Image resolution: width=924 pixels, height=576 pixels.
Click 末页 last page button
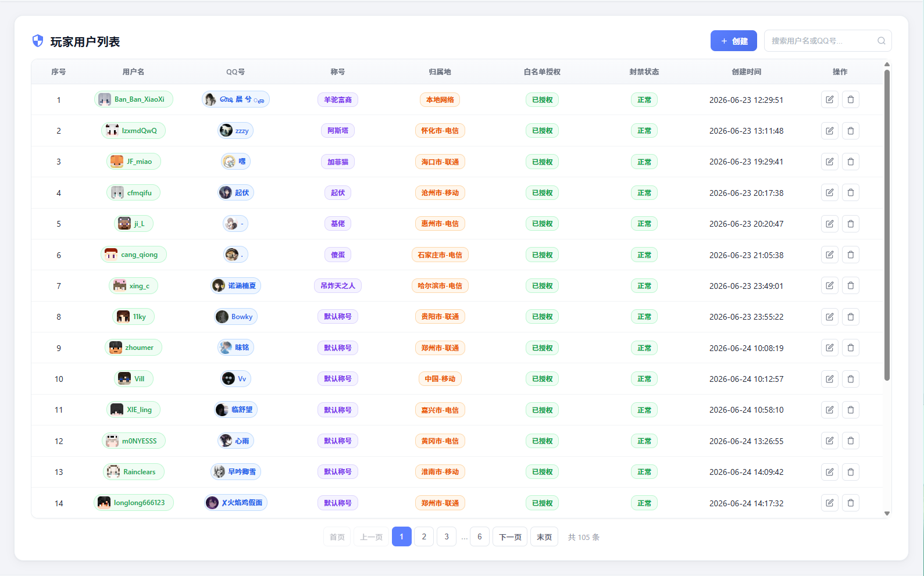(x=544, y=536)
